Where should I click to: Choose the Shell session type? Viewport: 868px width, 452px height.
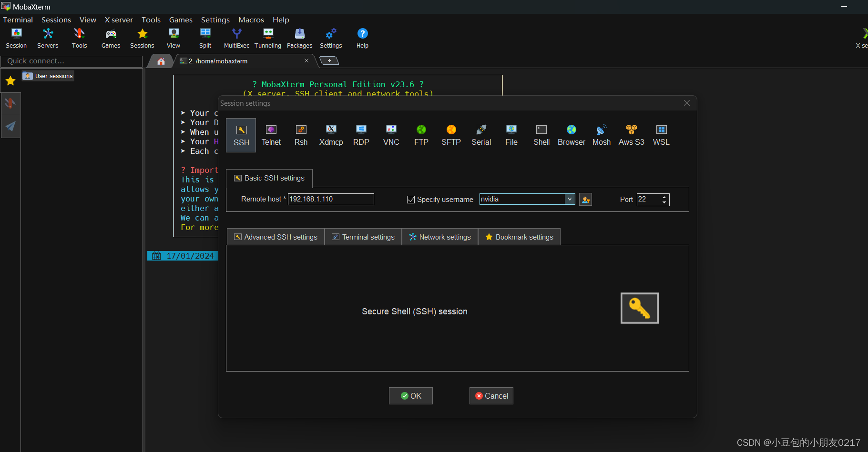[541, 135]
